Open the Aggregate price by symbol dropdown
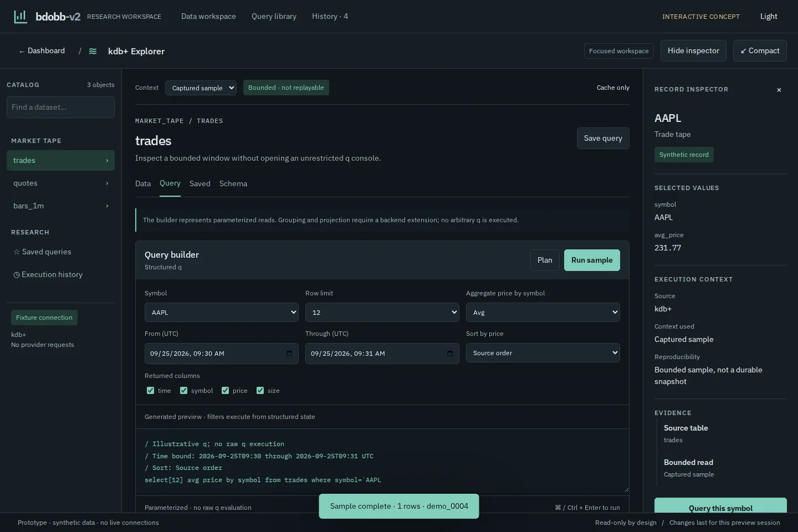This screenshot has height=532, width=798. [x=543, y=313]
